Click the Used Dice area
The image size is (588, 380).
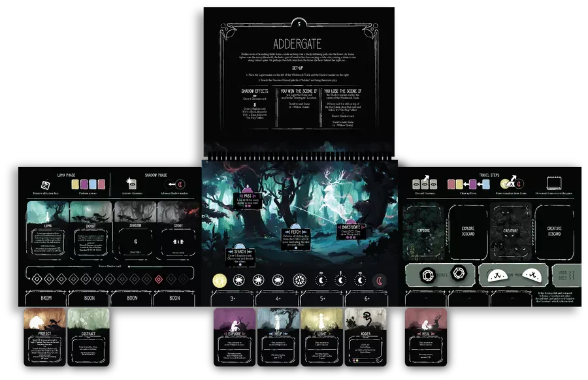[x=566, y=275]
